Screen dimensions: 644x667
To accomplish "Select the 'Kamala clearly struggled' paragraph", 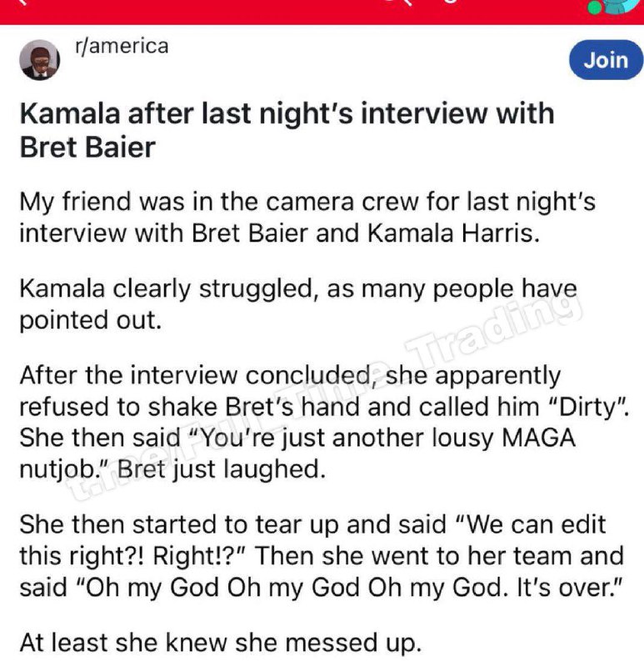I will click(298, 304).
